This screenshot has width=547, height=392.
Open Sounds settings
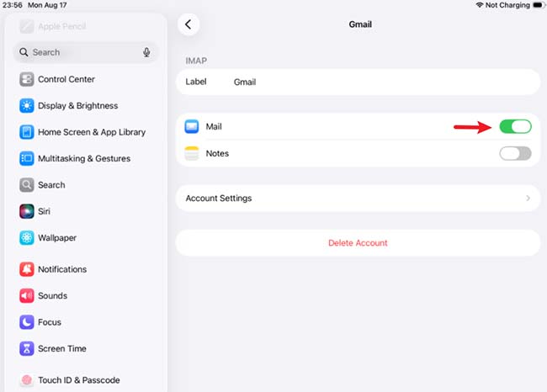(86, 296)
